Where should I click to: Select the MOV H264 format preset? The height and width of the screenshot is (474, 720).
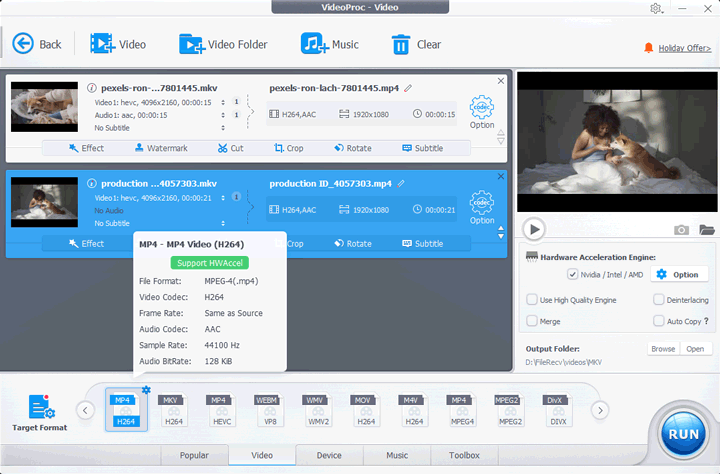point(366,410)
